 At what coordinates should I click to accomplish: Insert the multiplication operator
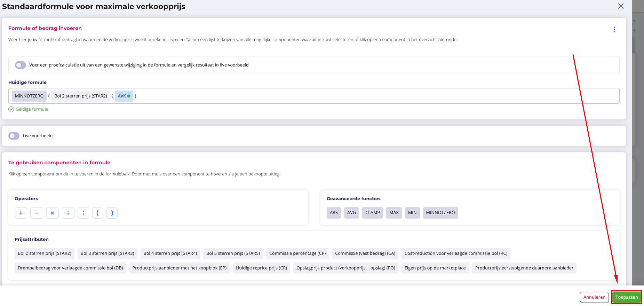(52, 213)
